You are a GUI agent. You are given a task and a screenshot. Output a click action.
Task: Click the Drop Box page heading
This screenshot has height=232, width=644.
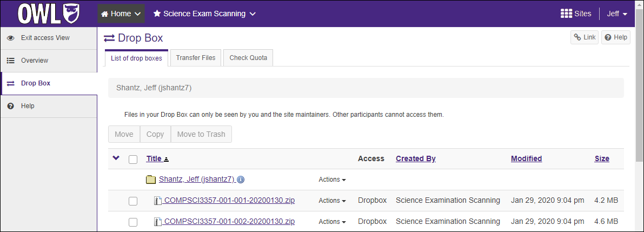(x=141, y=38)
